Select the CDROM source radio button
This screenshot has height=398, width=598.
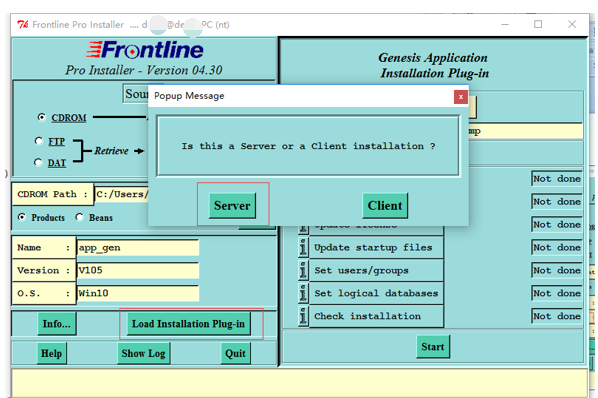pyautogui.click(x=42, y=117)
